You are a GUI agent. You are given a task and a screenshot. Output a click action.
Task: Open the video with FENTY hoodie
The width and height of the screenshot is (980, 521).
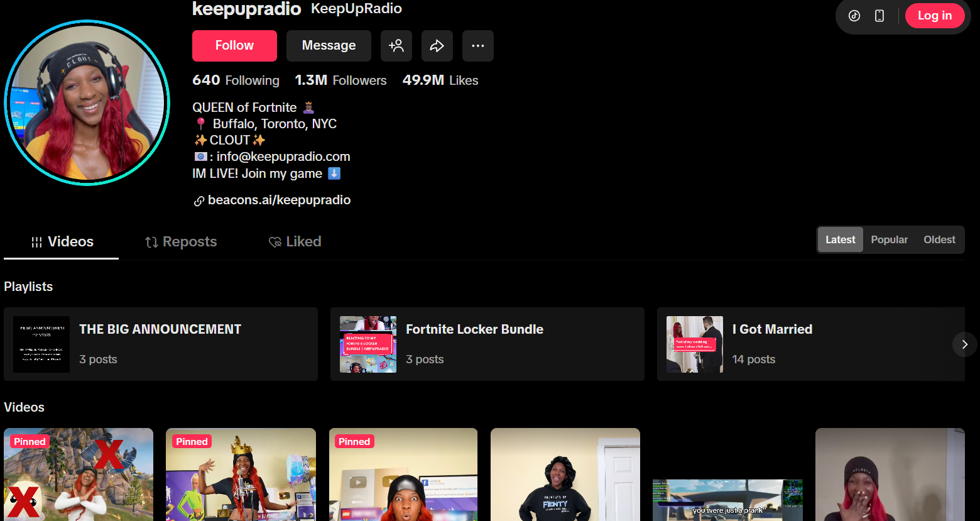[x=565, y=474]
